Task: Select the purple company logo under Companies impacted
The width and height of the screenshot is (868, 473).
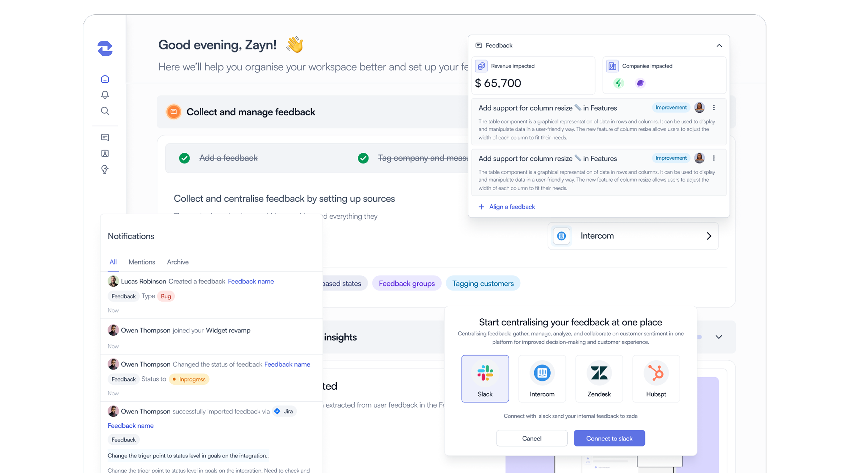Action: point(640,83)
